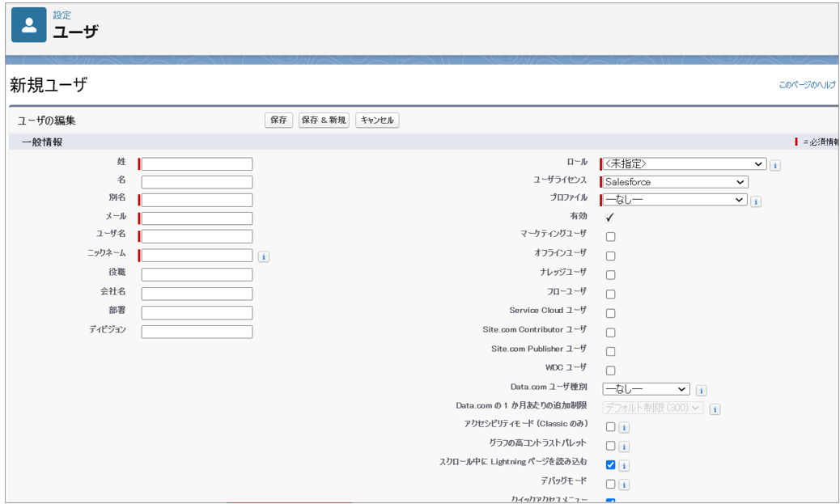Enable the マーケティングユーザ checkbox
Screen dimensions: 840x504
click(x=610, y=237)
